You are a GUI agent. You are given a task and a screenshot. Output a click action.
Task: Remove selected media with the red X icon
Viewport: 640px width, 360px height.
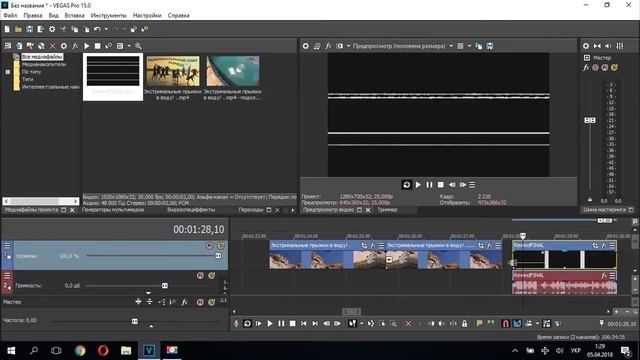52,46
